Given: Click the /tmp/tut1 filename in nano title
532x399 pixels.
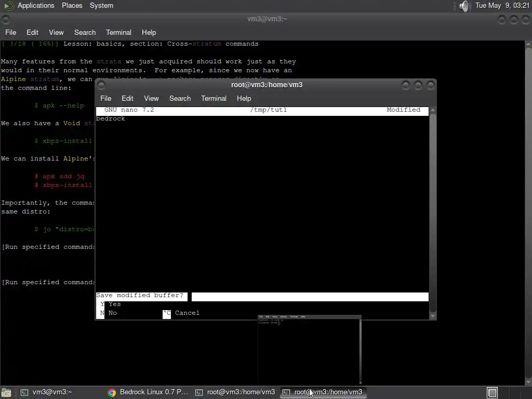Looking at the screenshot, I should pyautogui.click(x=269, y=110).
